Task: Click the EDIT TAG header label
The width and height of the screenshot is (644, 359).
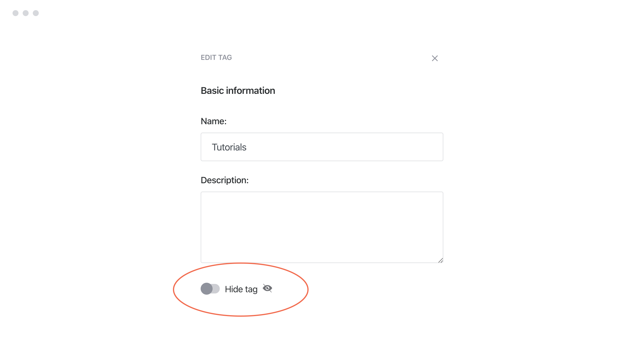Action: click(216, 57)
